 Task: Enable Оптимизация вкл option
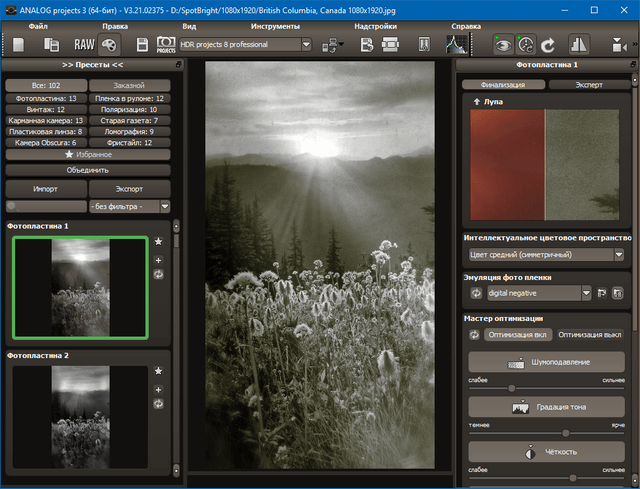point(517,334)
